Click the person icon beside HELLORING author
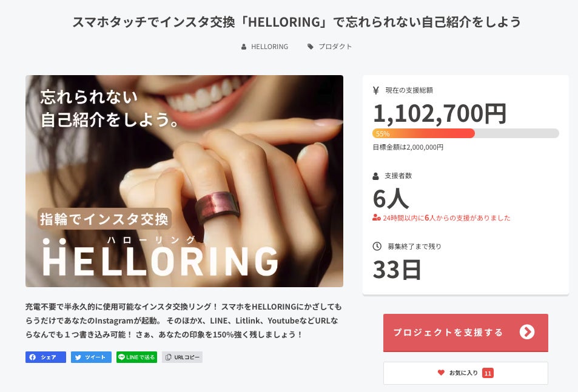Viewport: 578px width, 392px height. [244, 47]
